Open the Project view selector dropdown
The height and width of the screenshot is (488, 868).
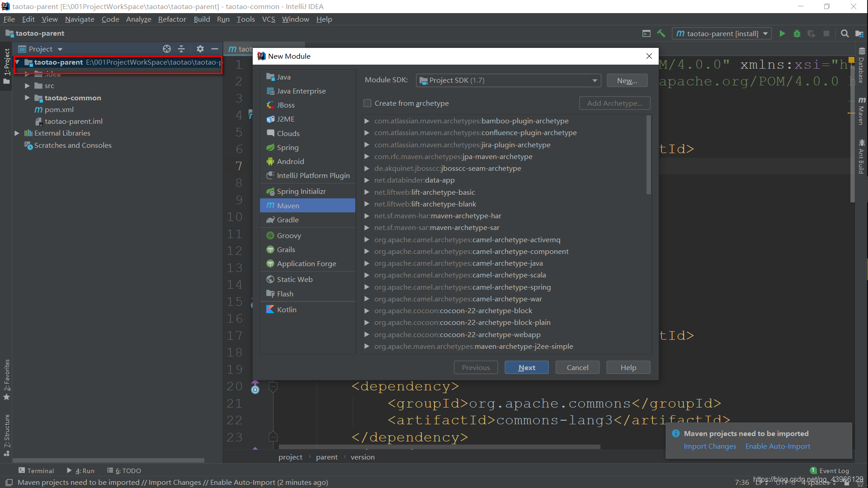60,49
